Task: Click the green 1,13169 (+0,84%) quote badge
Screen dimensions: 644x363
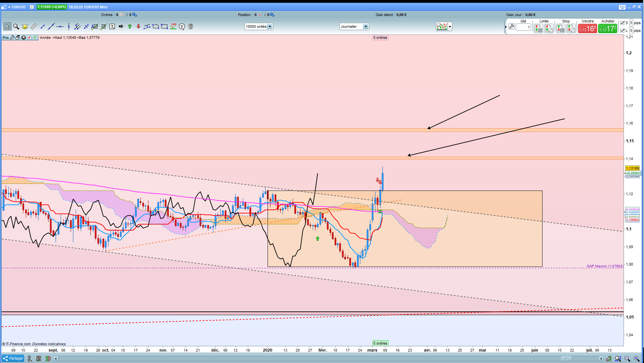Action: tap(52, 7)
